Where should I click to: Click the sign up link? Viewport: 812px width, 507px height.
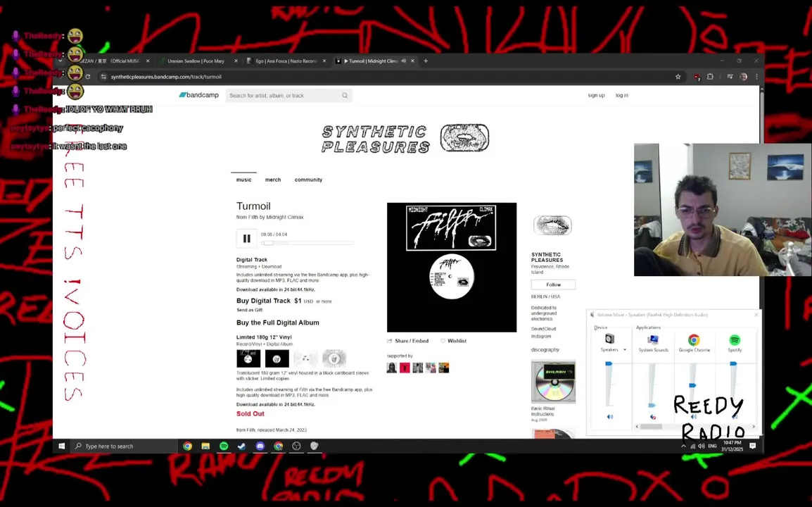click(x=596, y=95)
